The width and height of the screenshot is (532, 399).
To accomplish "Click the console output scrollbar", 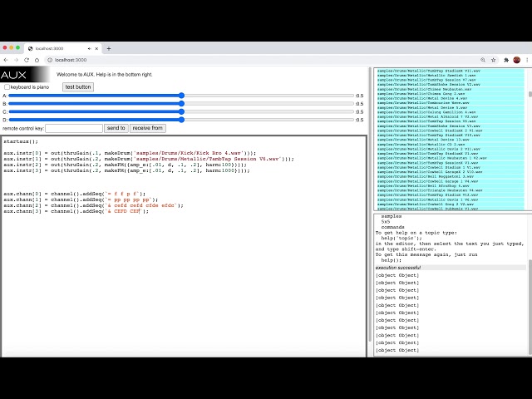I will [530, 307].
